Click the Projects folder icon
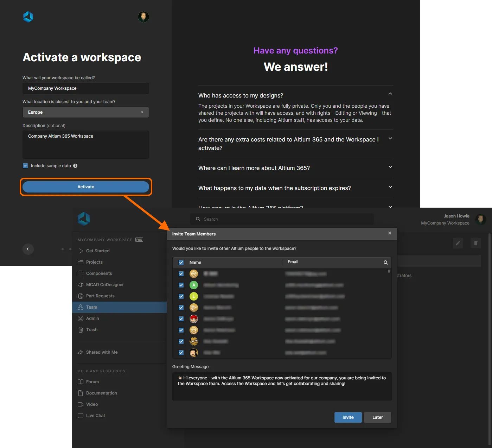Viewport: 492px width, 448px height. pyautogui.click(x=81, y=262)
